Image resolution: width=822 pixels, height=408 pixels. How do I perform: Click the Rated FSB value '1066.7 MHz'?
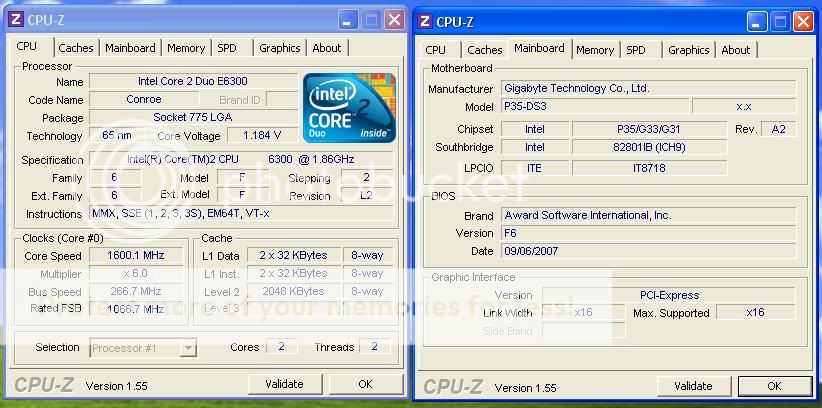coord(136,309)
